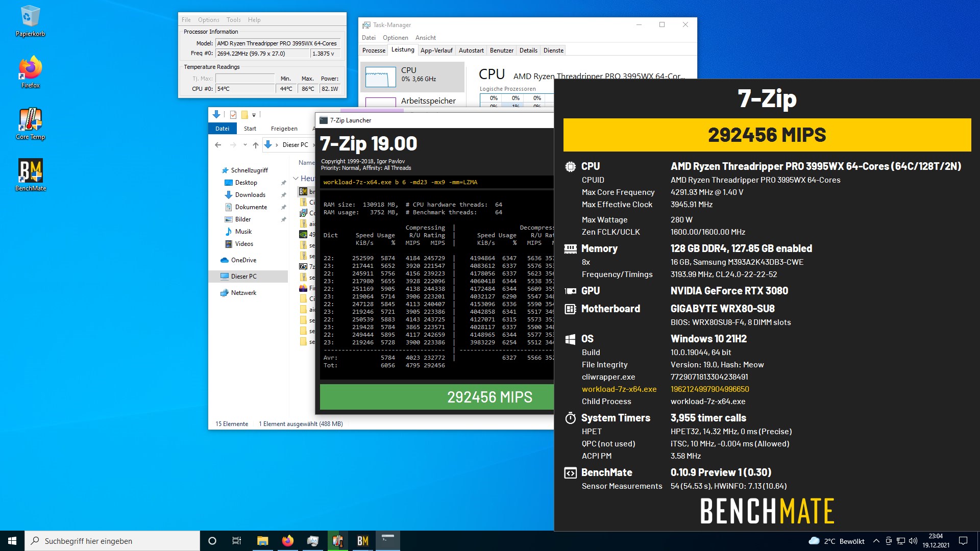Switch to App-Verlauf tab

tap(436, 51)
